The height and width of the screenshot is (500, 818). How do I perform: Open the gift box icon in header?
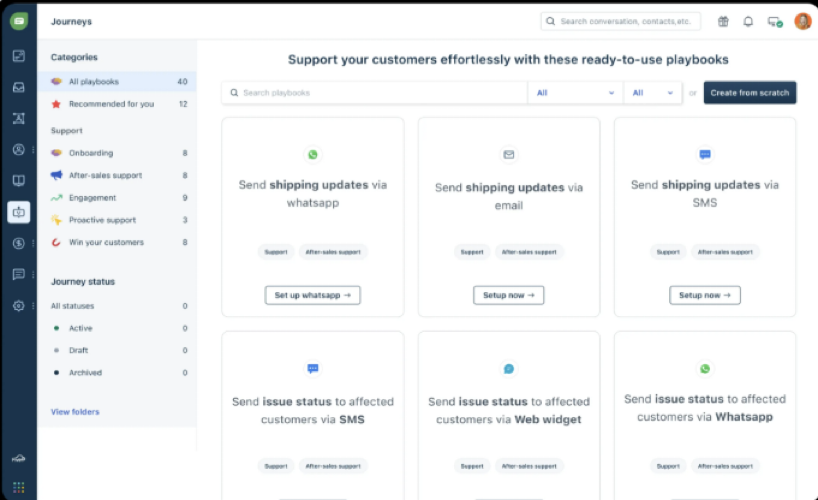[723, 21]
